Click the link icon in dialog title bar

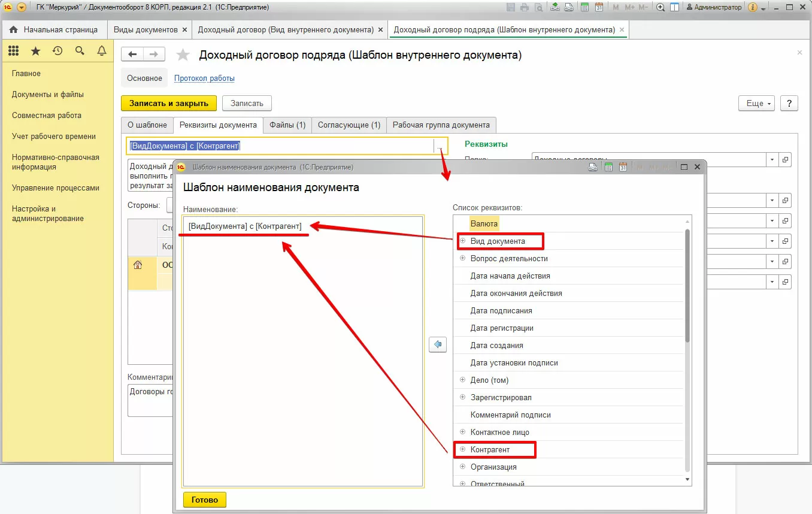pos(593,167)
